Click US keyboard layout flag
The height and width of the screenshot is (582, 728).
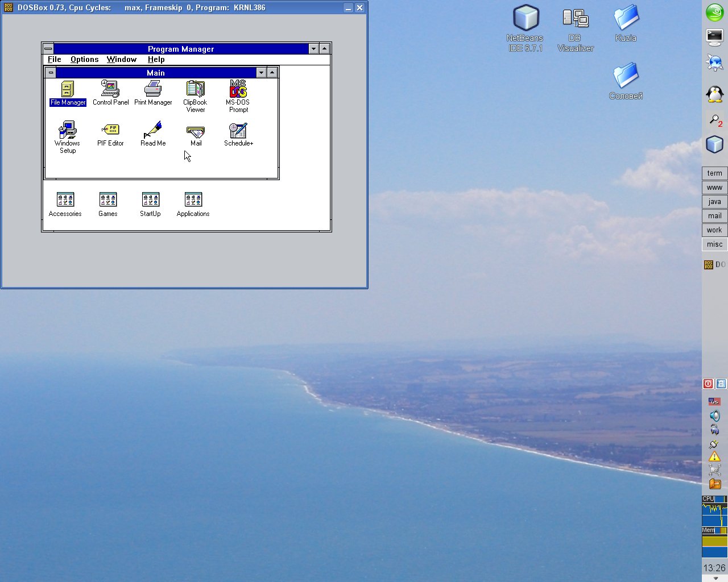715,402
